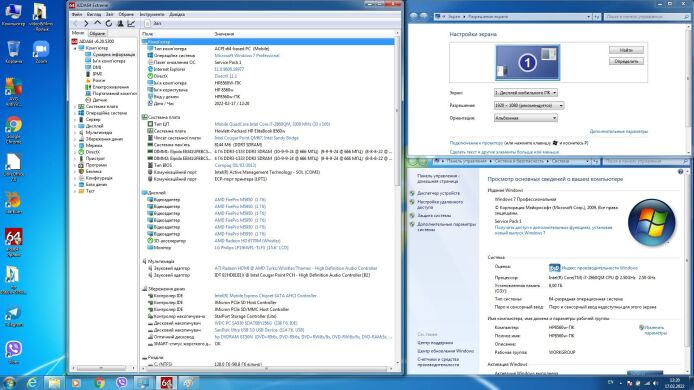Click the База даних icon in tree
The width and height of the screenshot is (694, 390).
(81, 185)
